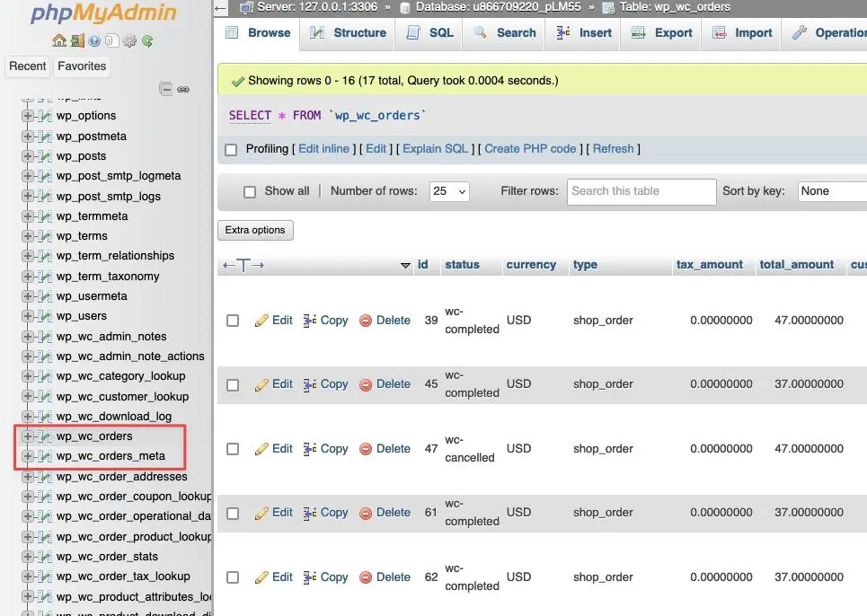867x616 pixels.
Task: Open the wp_wc_customer_lookup table
Action: click(122, 397)
